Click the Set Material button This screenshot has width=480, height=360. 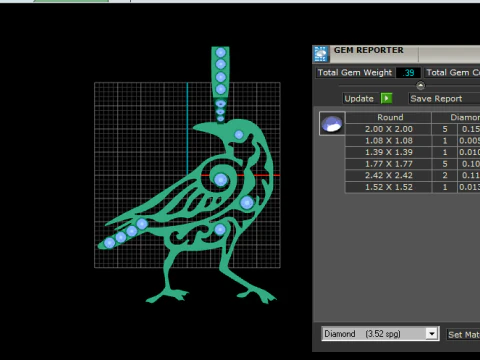(463, 334)
